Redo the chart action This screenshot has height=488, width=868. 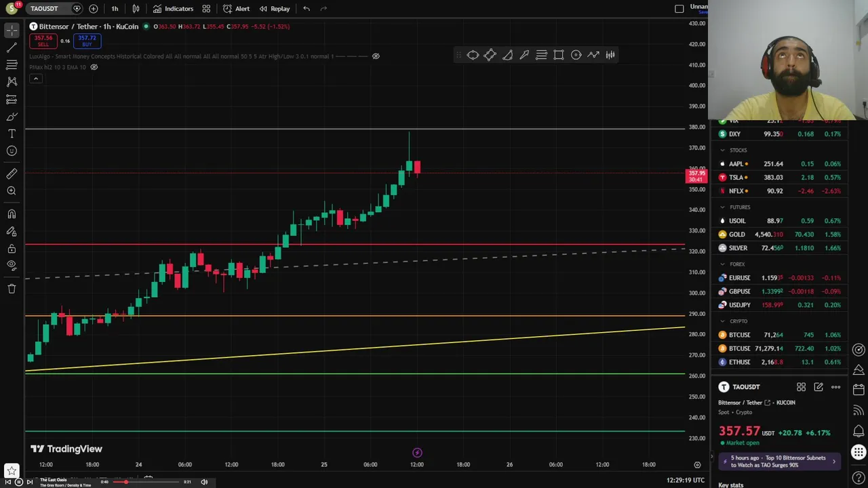point(323,9)
